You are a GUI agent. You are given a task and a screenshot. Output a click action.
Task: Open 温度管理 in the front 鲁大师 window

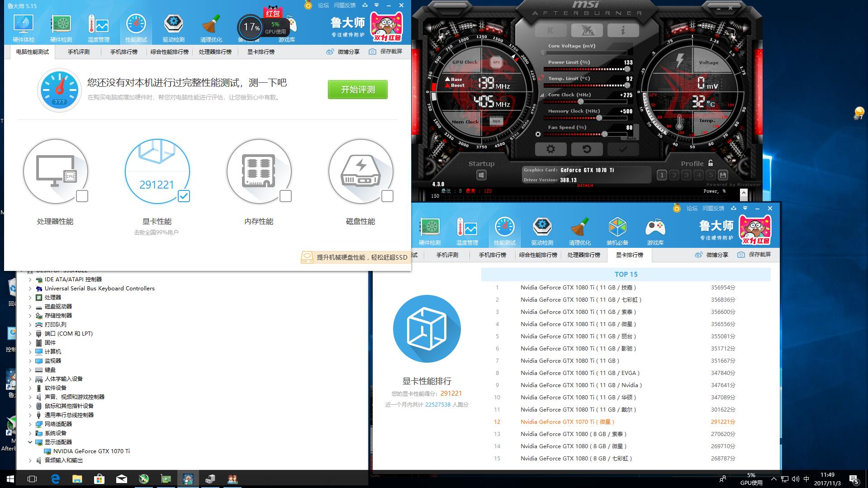click(x=99, y=28)
